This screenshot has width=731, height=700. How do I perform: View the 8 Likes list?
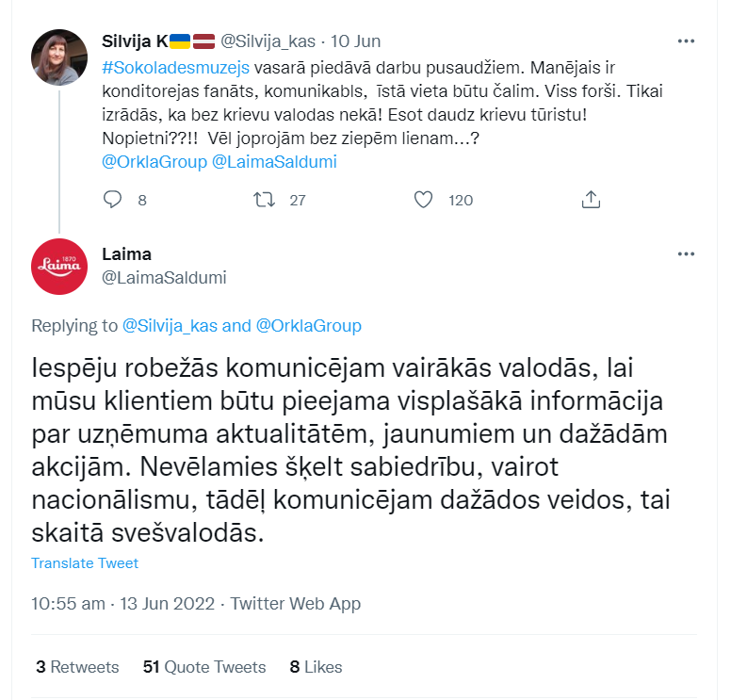pos(316,667)
